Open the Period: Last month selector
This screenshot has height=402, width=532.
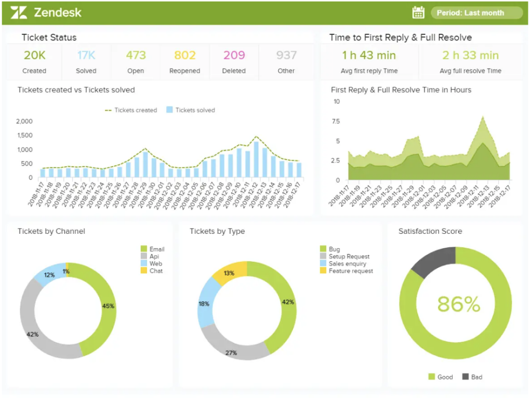click(x=477, y=13)
